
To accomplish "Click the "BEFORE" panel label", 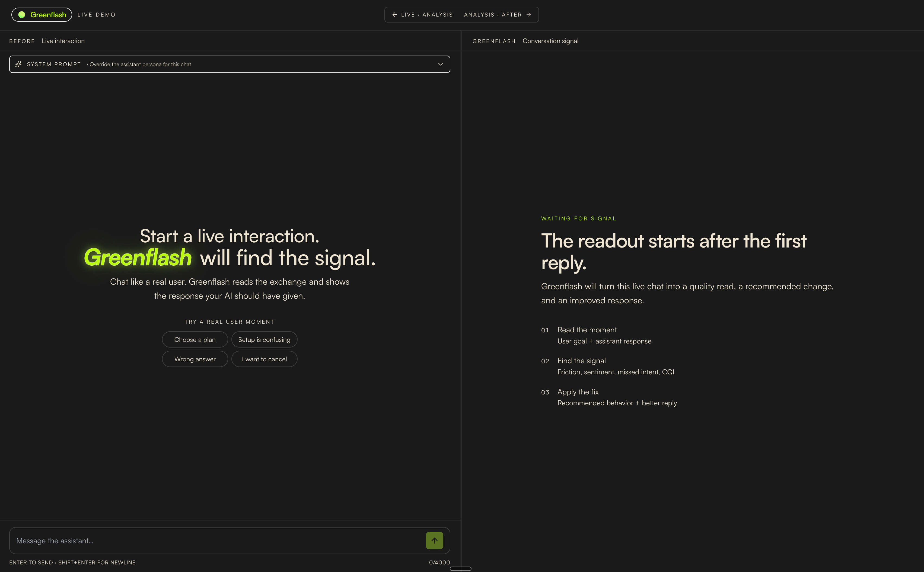I will pyautogui.click(x=22, y=41).
